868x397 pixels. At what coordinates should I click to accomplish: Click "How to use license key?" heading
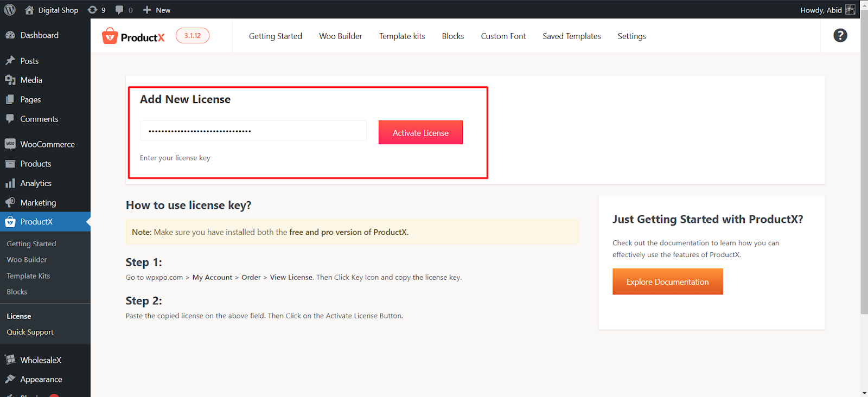point(189,205)
